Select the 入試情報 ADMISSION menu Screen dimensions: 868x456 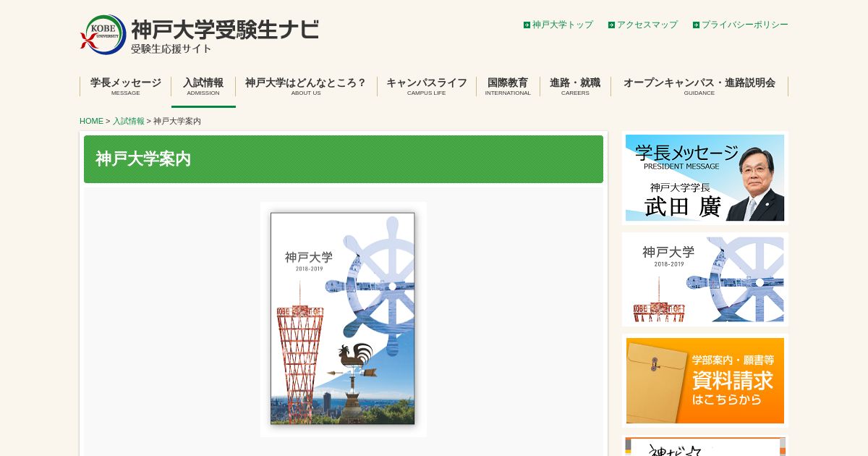coord(203,86)
